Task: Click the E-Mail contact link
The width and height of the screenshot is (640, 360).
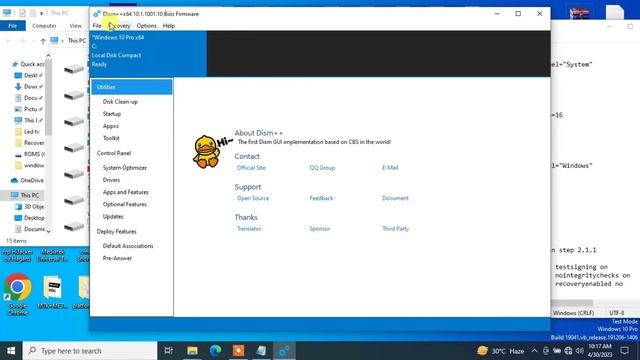Action: (390, 168)
